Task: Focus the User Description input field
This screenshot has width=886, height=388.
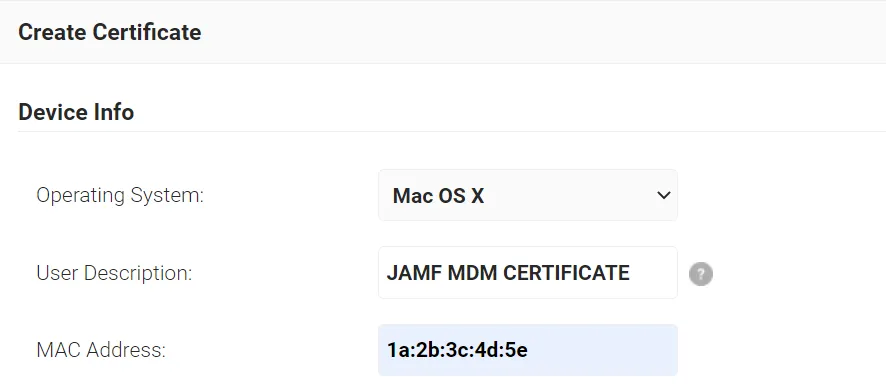Action: (x=528, y=273)
